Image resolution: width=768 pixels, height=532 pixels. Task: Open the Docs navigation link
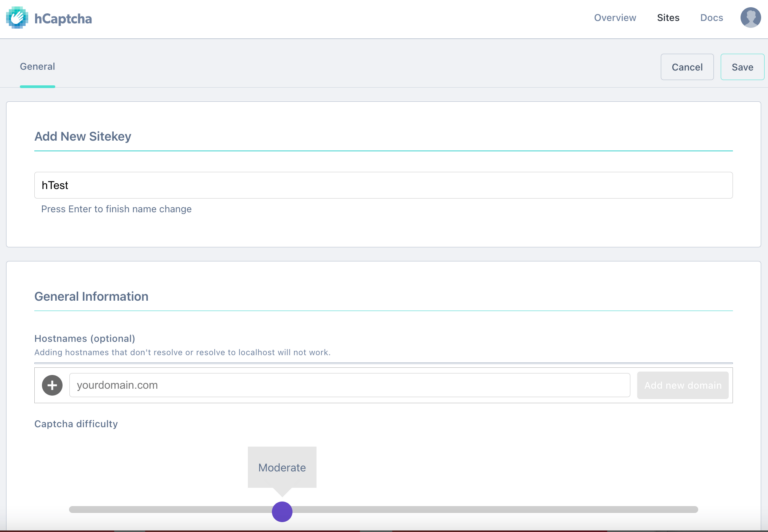(x=711, y=18)
